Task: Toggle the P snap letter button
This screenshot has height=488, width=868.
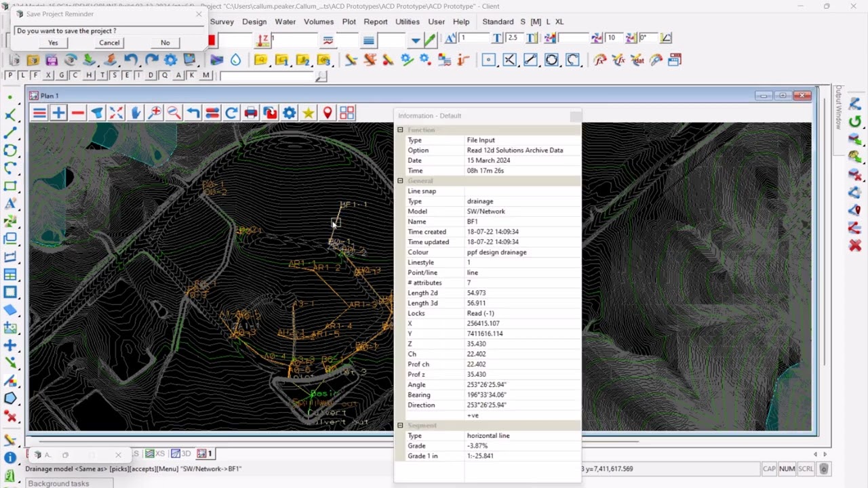Action: [10, 75]
